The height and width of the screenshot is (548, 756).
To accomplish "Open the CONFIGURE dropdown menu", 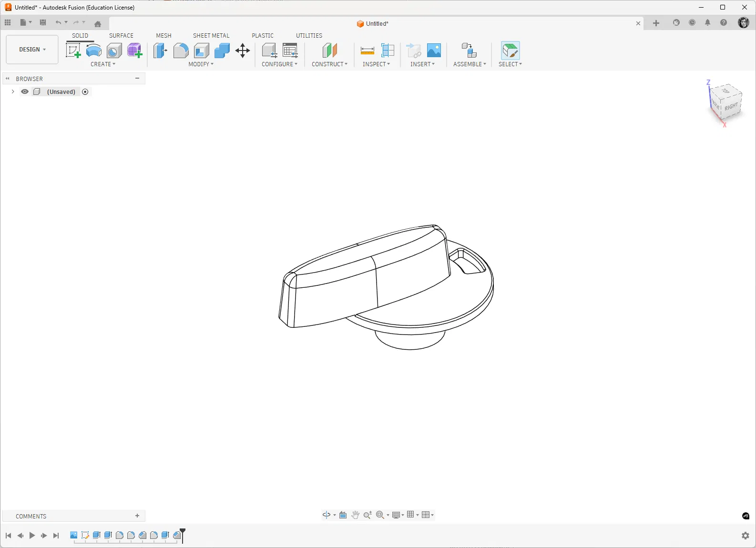I will pyautogui.click(x=280, y=64).
